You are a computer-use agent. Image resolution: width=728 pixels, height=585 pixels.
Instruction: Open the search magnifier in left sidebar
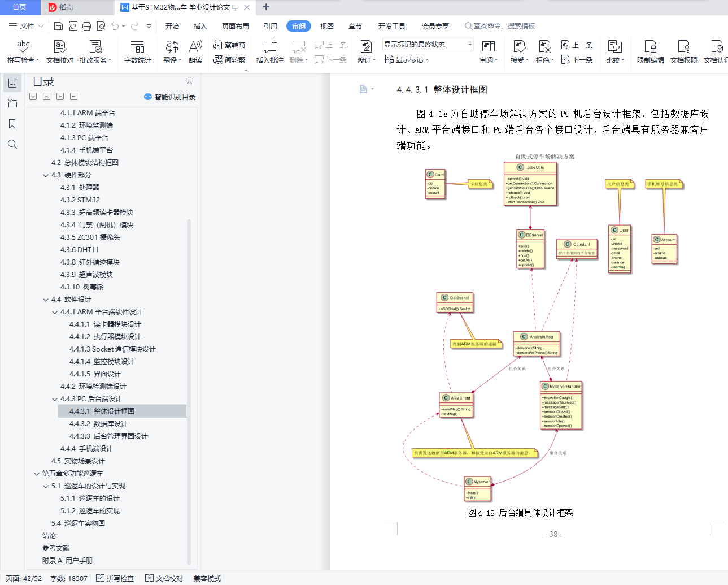tap(12, 144)
